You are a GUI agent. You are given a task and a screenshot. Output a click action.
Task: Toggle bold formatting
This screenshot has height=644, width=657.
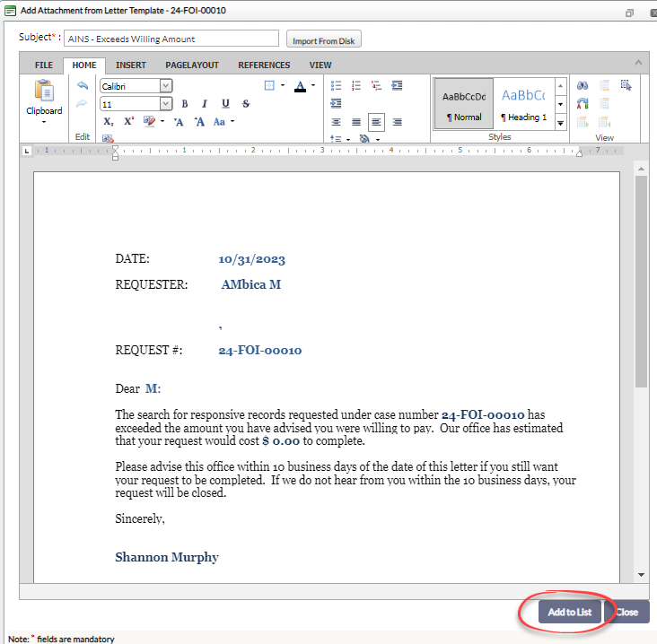pos(185,104)
